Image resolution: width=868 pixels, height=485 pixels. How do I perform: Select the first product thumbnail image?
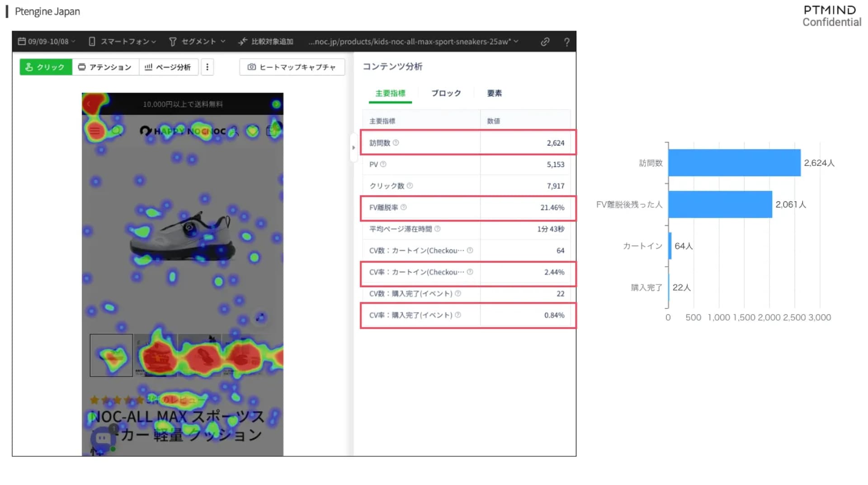tap(111, 356)
